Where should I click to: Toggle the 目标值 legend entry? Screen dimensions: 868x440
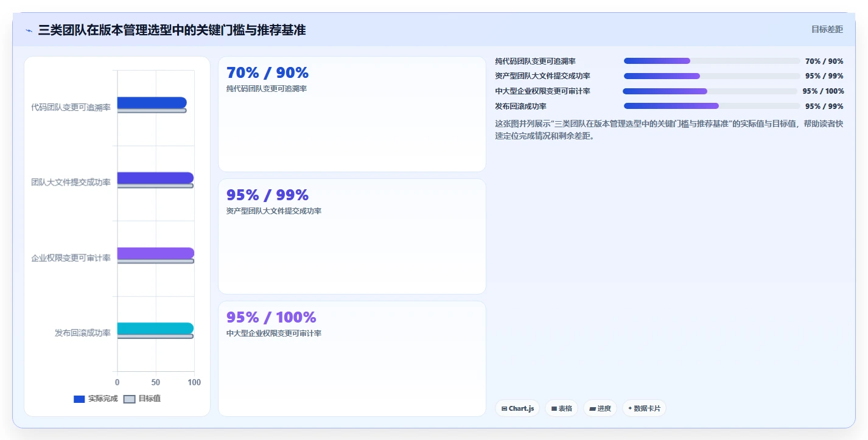[x=142, y=399]
